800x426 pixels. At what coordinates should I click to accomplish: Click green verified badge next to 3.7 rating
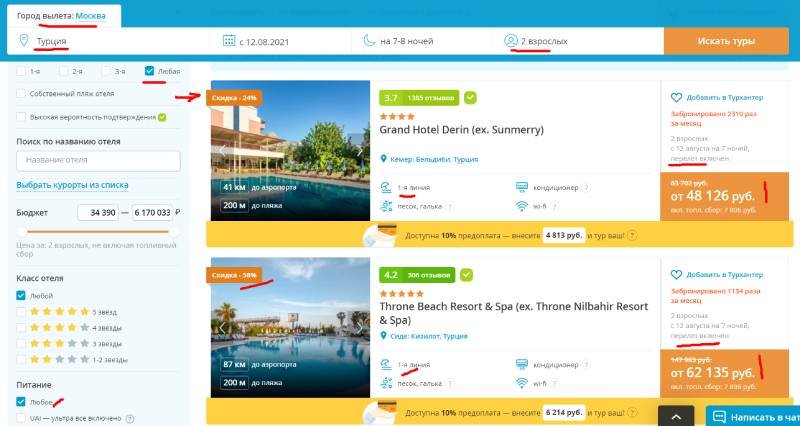pos(470,97)
